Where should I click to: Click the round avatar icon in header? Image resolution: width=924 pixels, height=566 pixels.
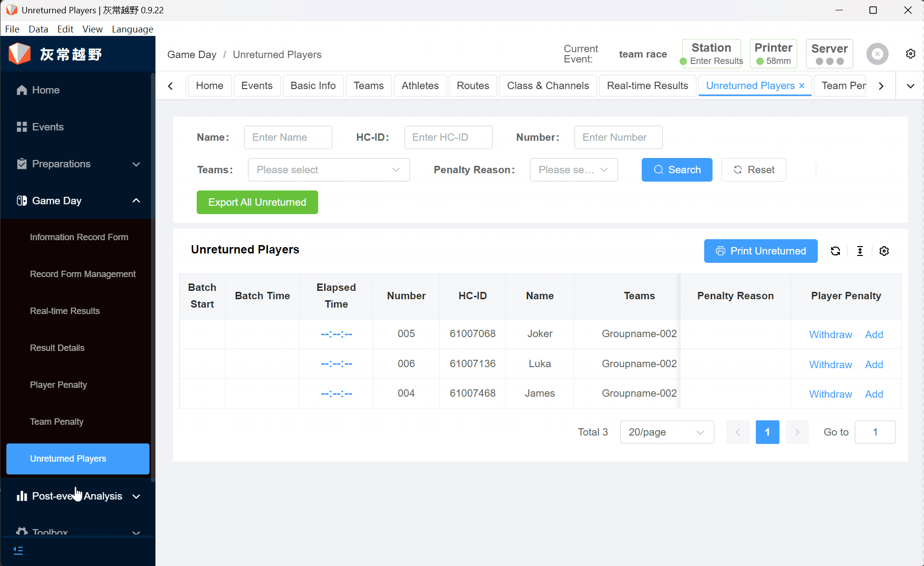(x=877, y=54)
